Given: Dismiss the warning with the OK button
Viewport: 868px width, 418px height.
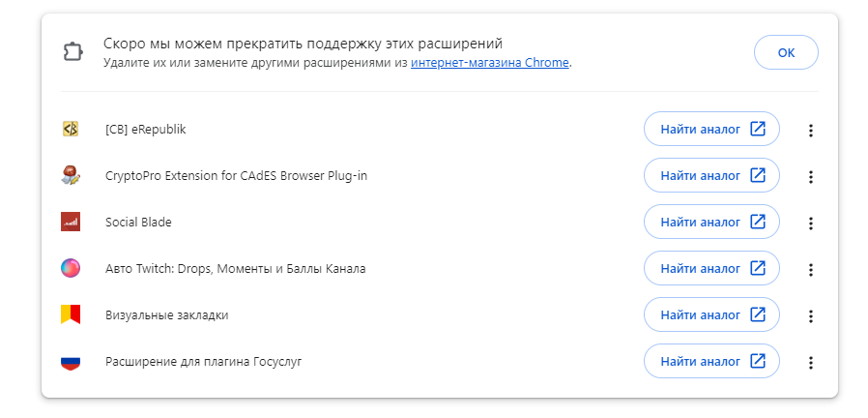Looking at the screenshot, I should pos(786,52).
